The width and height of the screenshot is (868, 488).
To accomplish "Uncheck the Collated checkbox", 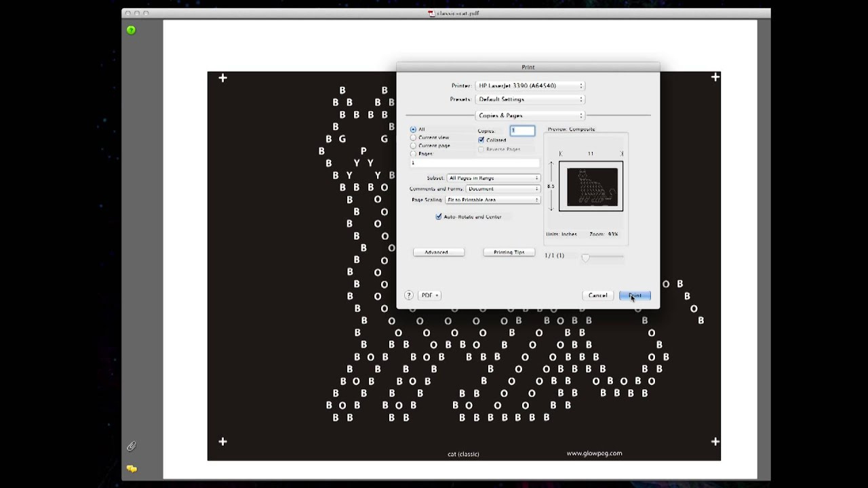I will pyautogui.click(x=481, y=140).
